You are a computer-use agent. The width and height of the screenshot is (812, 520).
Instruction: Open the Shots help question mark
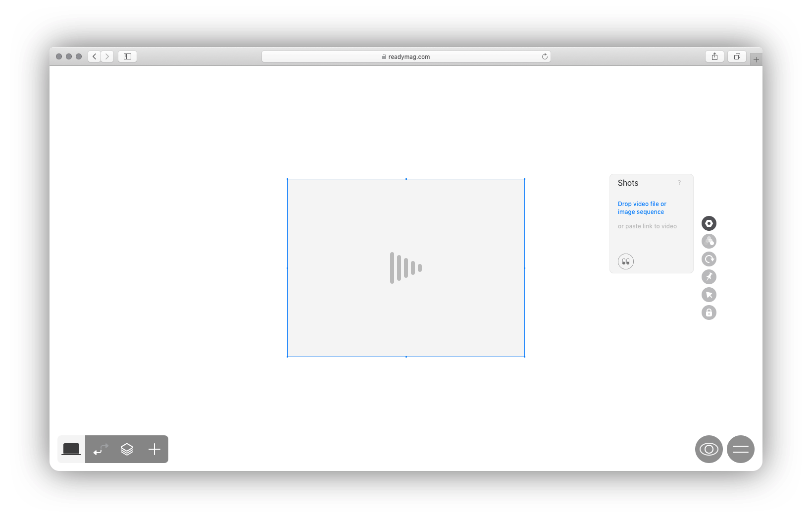coord(679,183)
